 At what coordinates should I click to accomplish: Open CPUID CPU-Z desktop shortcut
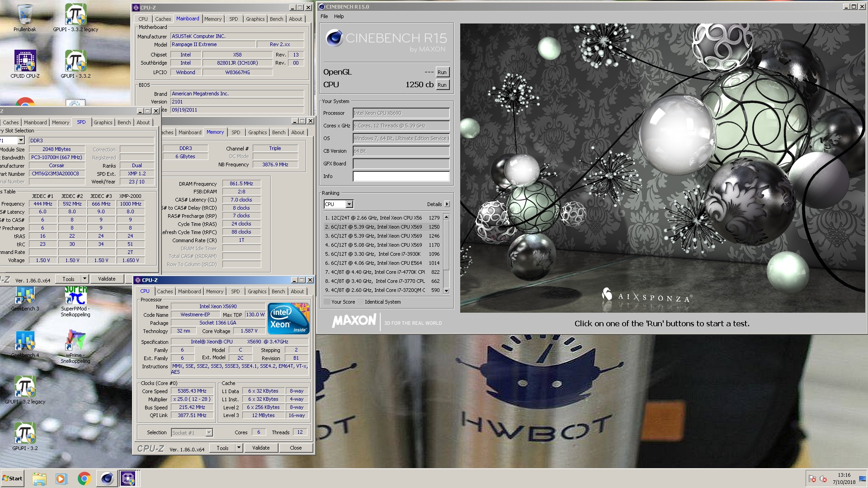pos(25,64)
